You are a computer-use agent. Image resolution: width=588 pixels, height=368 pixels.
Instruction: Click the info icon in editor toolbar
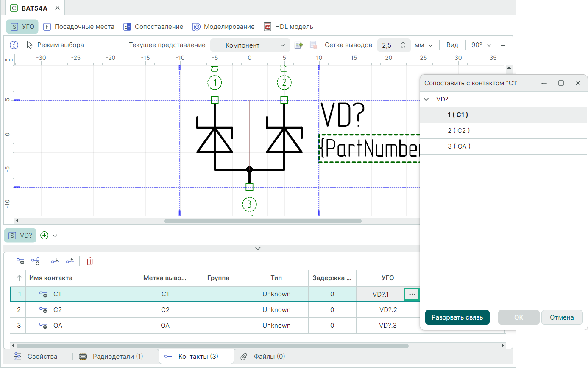pyautogui.click(x=14, y=45)
